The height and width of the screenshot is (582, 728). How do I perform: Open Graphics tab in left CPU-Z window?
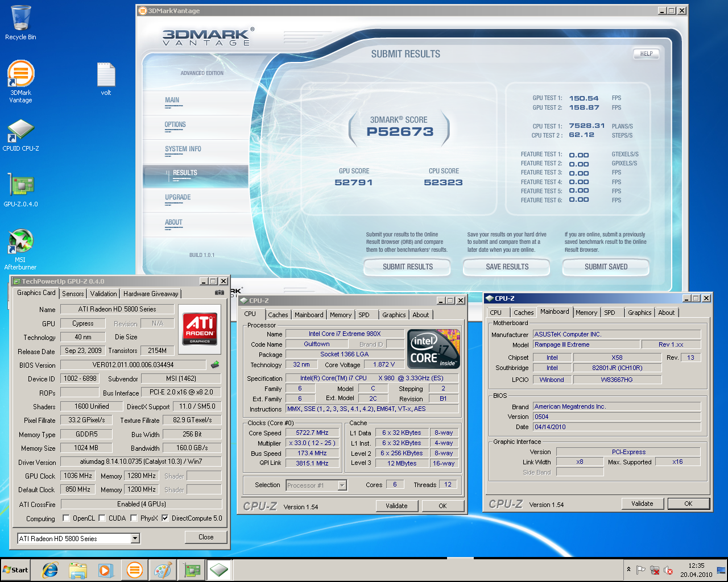coord(394,315)
